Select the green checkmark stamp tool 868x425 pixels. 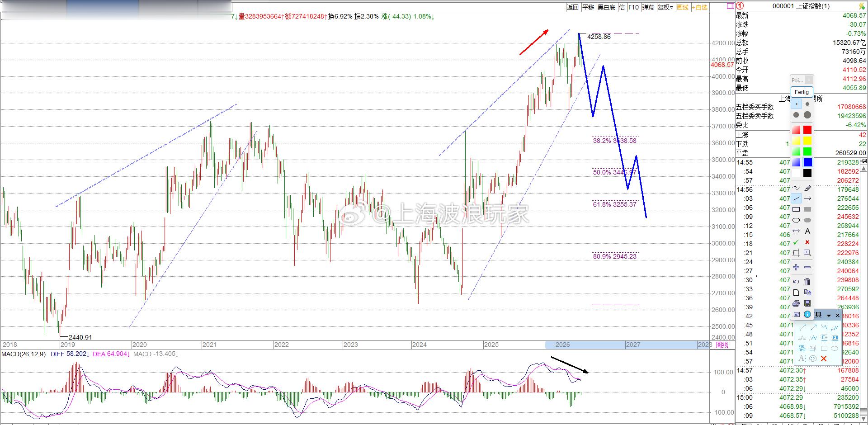click(796, 242)
